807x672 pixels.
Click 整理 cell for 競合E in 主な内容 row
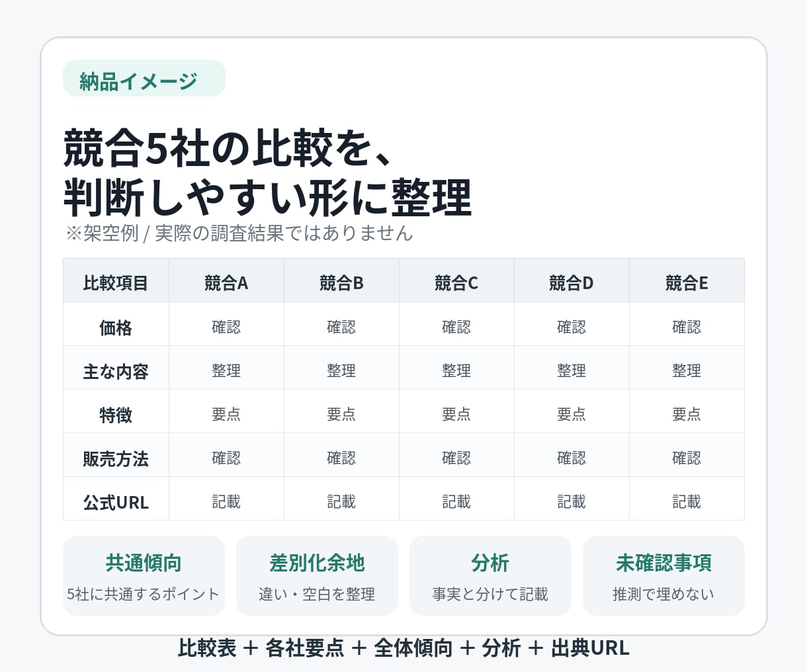pos(687,368)
